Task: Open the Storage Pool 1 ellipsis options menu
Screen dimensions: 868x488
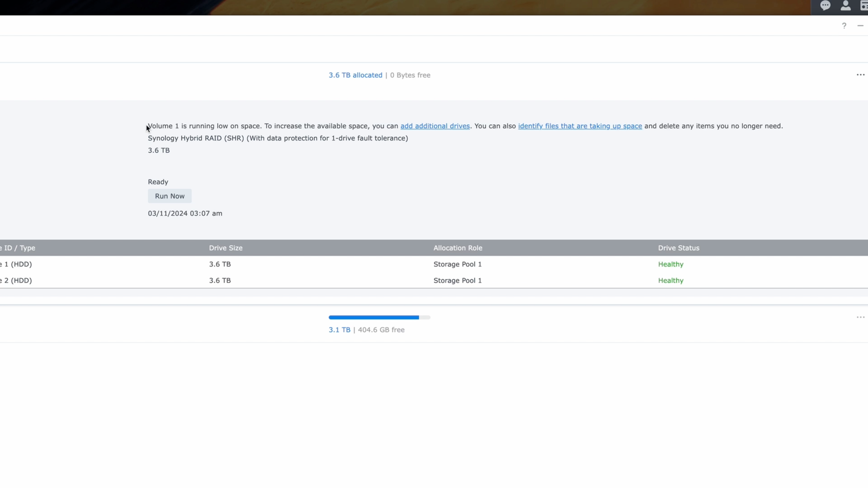Action: click(x=860, y=317)
